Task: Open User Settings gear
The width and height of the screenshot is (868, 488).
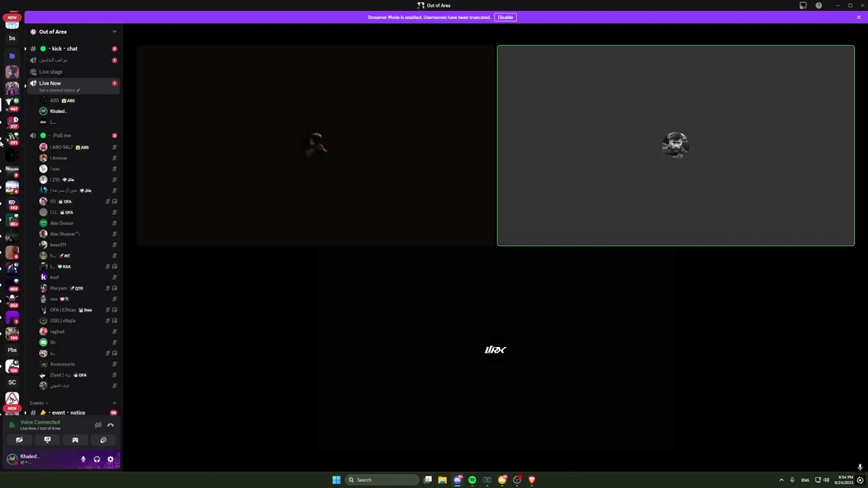Action: pos(111,460)
